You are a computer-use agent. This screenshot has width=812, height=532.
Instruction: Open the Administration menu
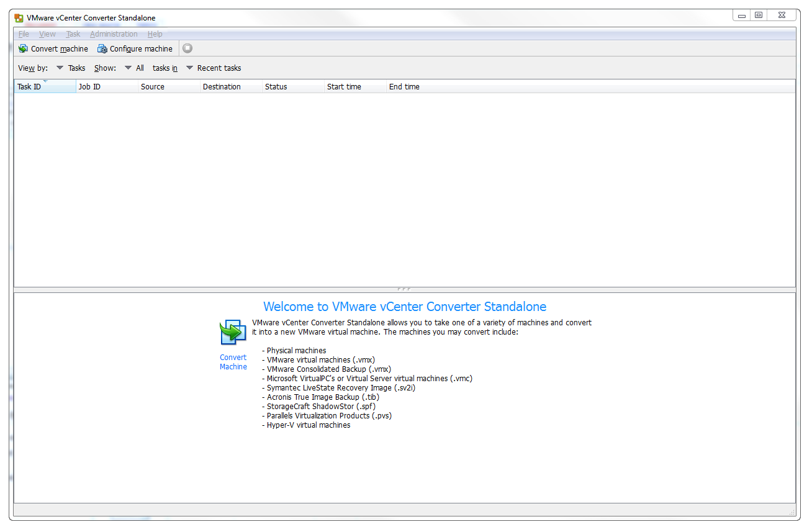click(114, 34)
